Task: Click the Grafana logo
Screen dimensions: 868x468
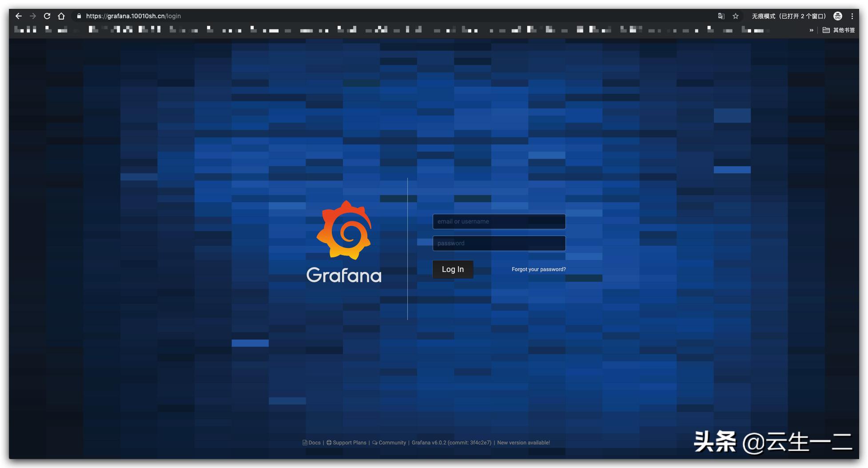Action: (x=344, y=242)
